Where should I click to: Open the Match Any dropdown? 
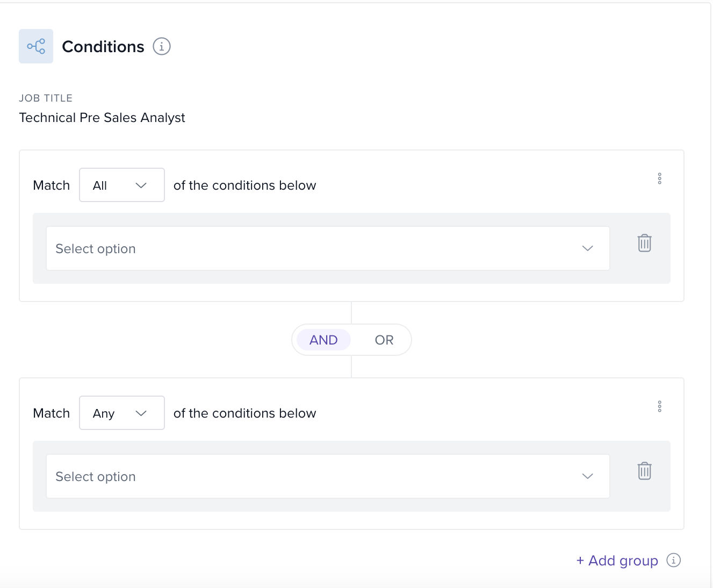(x=121, y=413)
